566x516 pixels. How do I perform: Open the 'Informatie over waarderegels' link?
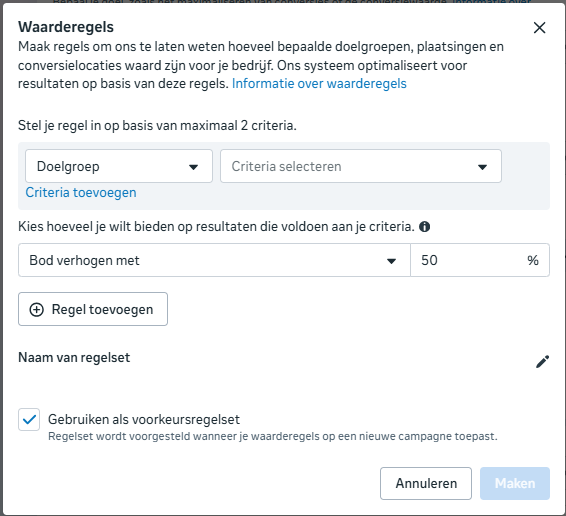pos(319,83)
